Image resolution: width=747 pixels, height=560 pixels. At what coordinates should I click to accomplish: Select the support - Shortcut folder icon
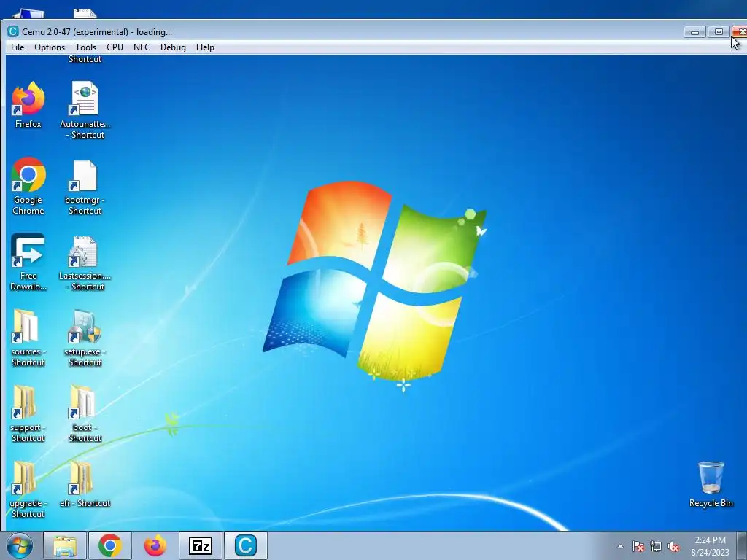click(28, 413)
